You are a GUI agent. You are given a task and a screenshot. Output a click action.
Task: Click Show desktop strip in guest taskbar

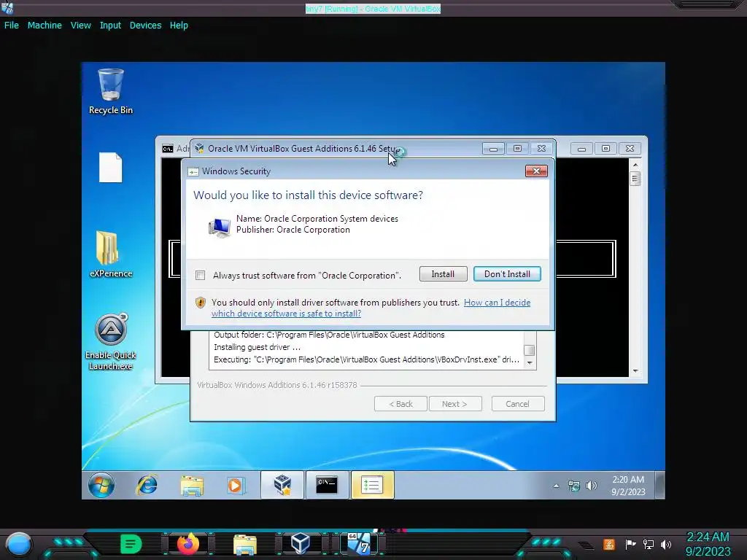[x=659, y=485]
